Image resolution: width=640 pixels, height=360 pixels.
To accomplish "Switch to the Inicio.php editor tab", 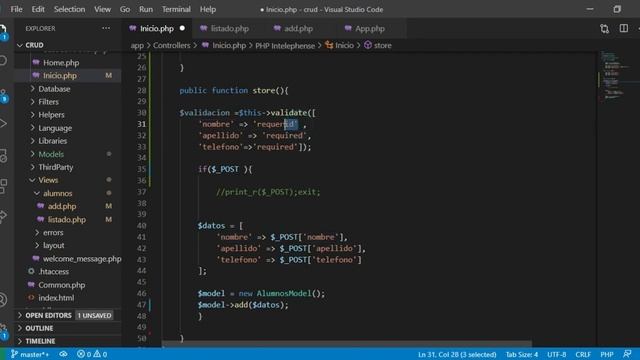I will (x=157, y=29).
